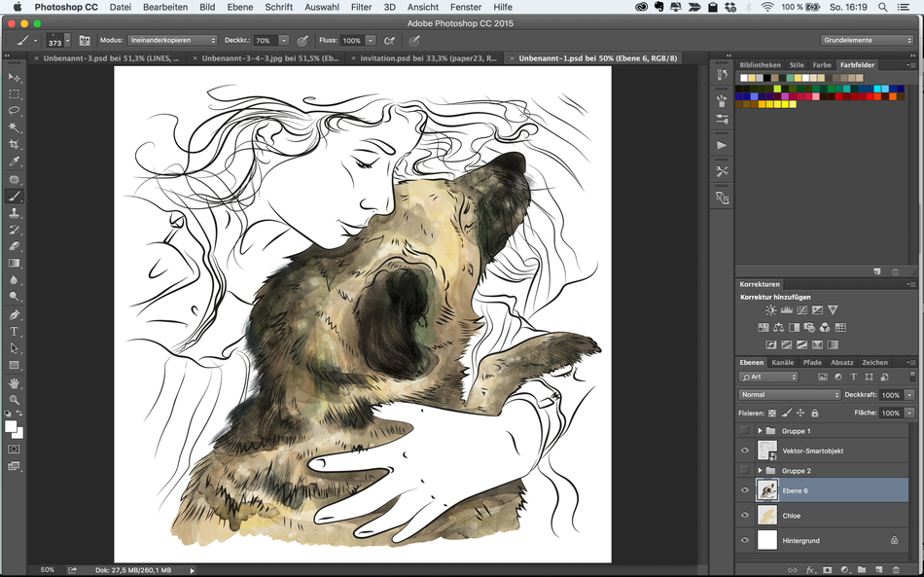Select the Horizontal Type tool
The width and height of the screenshot is (924, 577).
(15, 331)
